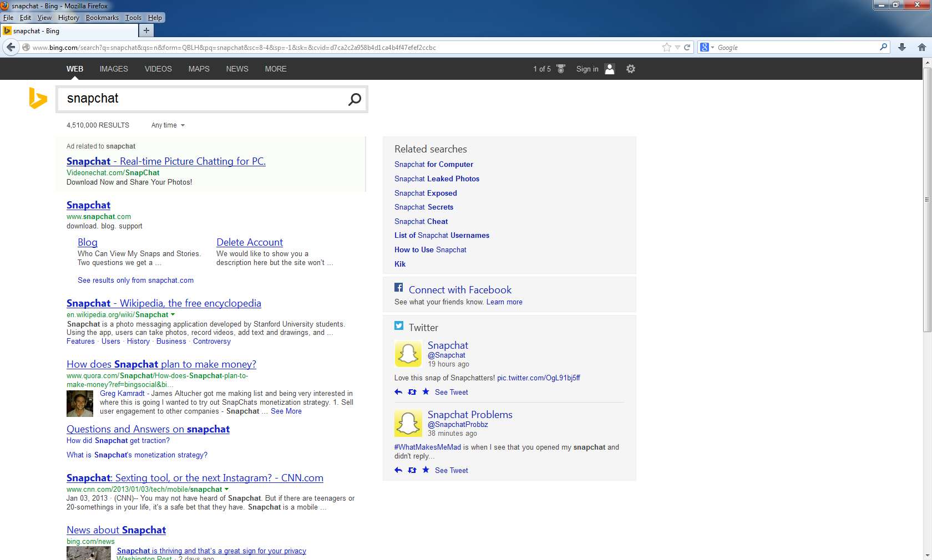Open the Bing rewards medal icon
932x560 pixels.
[x=561, y=69]
